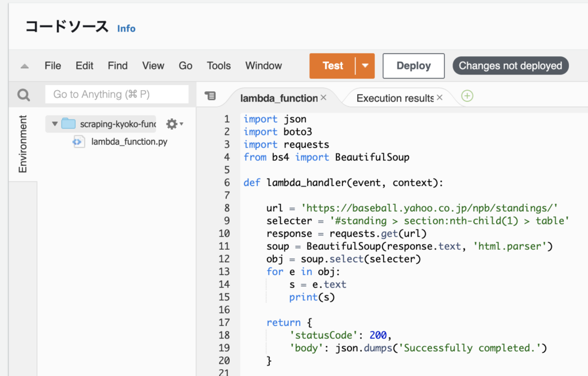This screenshot has height=376, width=588.
Task: Open the Edit menu
Action: click(x=84, y=65)
